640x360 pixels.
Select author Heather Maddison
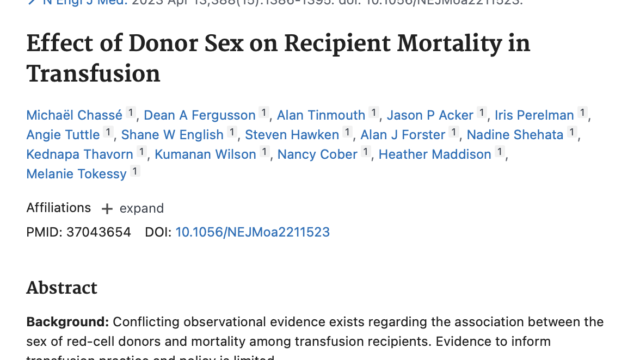(435, 154)
